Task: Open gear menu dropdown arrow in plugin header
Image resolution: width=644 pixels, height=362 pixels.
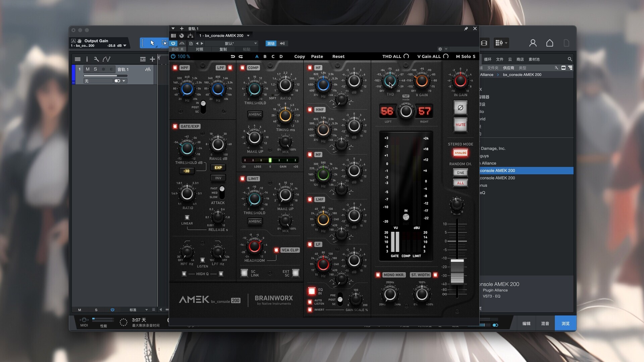Action: pos(446,49)
